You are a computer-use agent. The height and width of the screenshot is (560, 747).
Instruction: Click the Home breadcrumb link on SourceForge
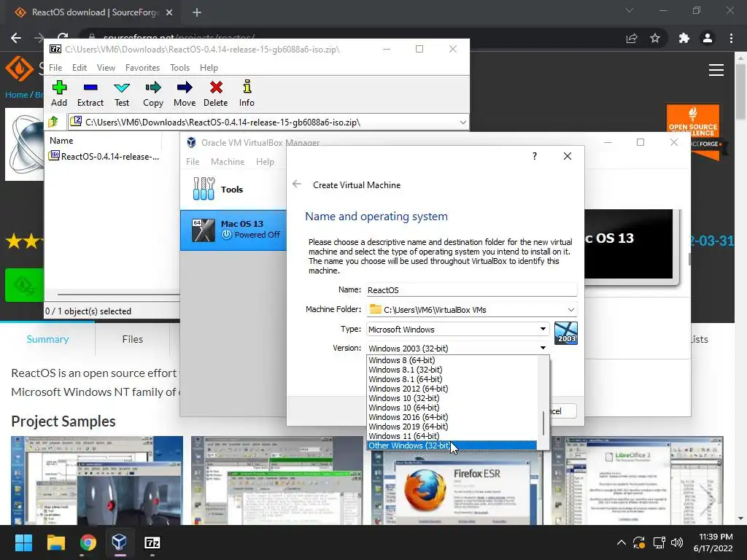point(16,95)
